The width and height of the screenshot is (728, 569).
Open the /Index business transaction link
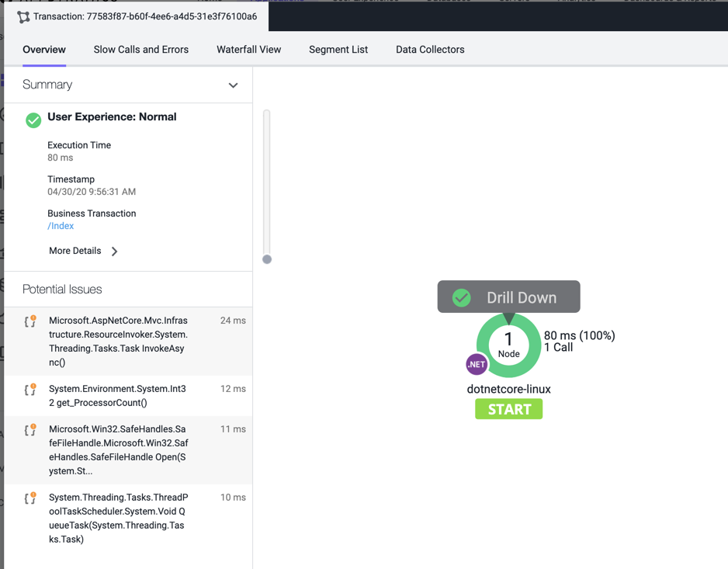pos(61,226)
